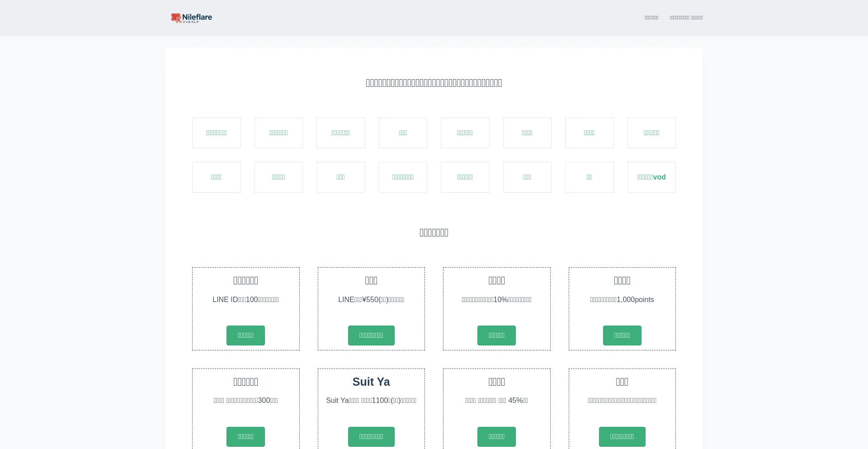Click the offer text starting with 'LINE ID'
Image resolution: width=868 pixels, height=449 pixels.
point(245,300)
